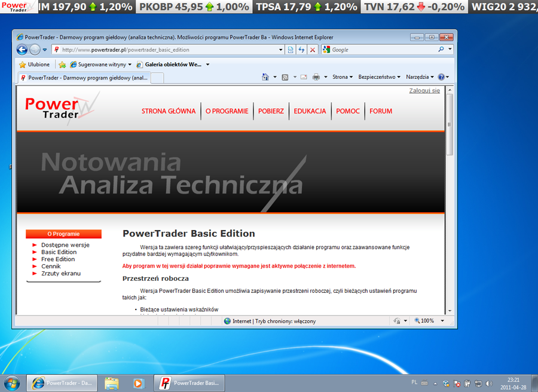Click the Zrzuty ekranu sidebar link
This screenshot has height=392, width=538.
click(61, 274)
